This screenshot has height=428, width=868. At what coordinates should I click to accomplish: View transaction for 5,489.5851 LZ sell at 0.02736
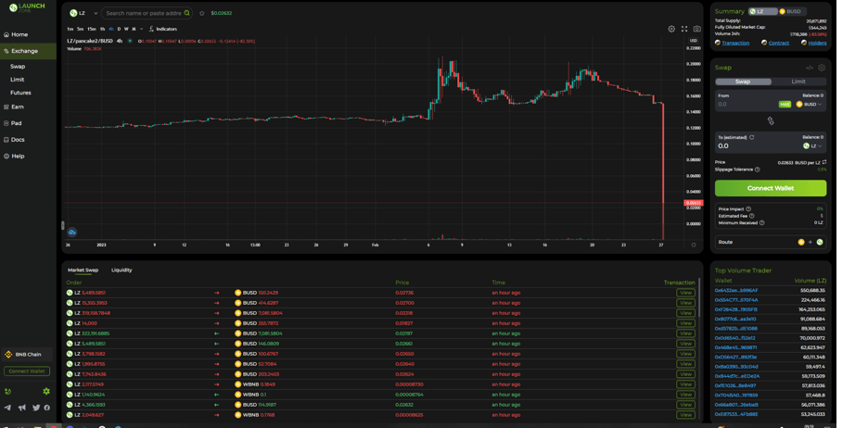[685, 293]
